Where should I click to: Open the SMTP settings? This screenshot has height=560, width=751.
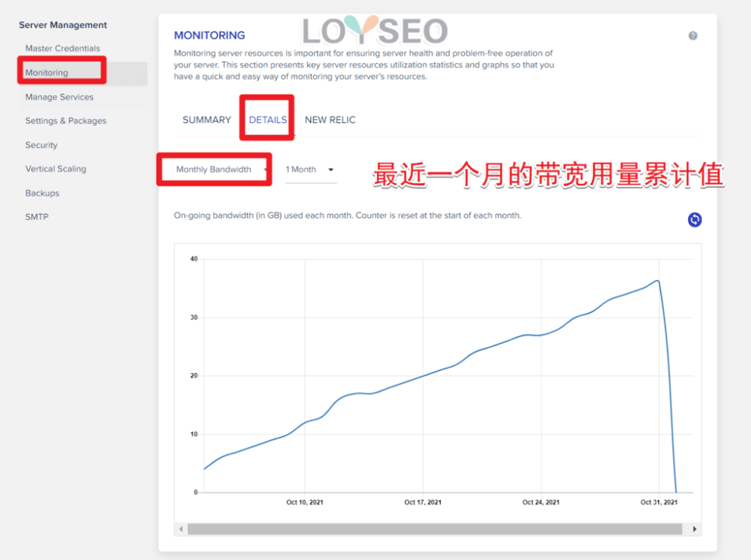pyautogui.click(x=37, y=217)
